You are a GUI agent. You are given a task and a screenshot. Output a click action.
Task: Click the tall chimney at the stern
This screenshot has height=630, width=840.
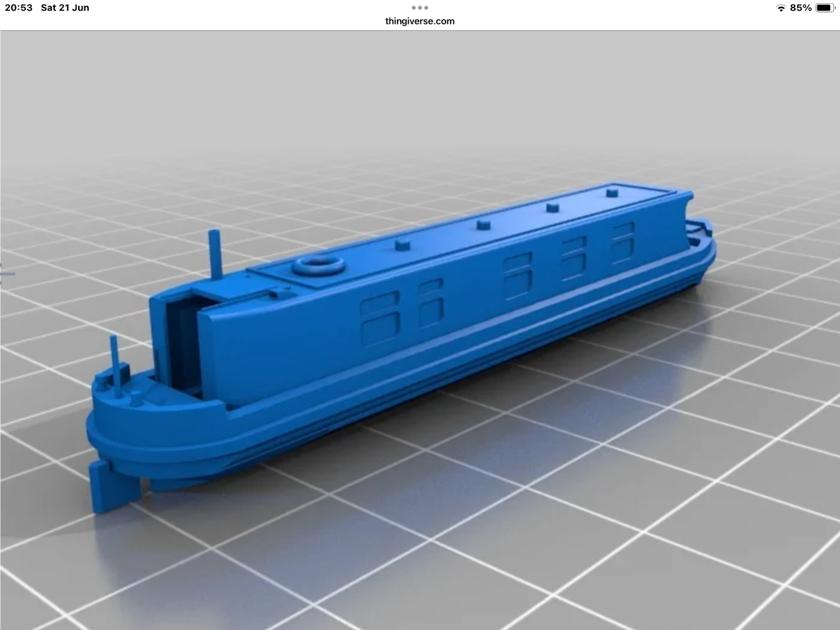pos(215,254)
